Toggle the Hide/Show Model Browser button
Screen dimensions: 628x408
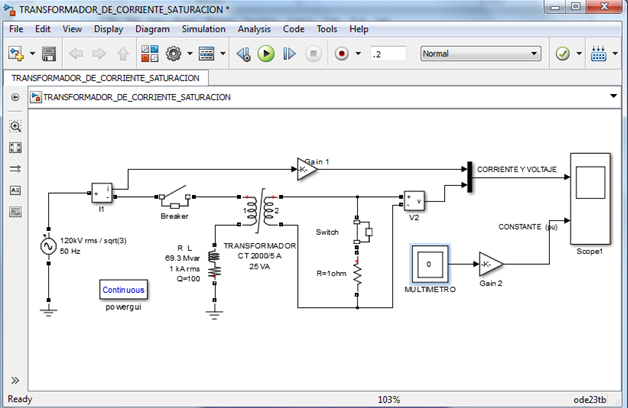[15, 97]
